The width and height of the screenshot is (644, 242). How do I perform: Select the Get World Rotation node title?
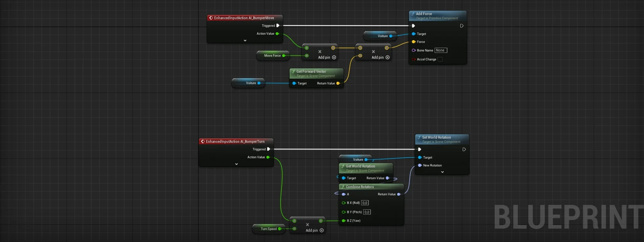[360, 166]
